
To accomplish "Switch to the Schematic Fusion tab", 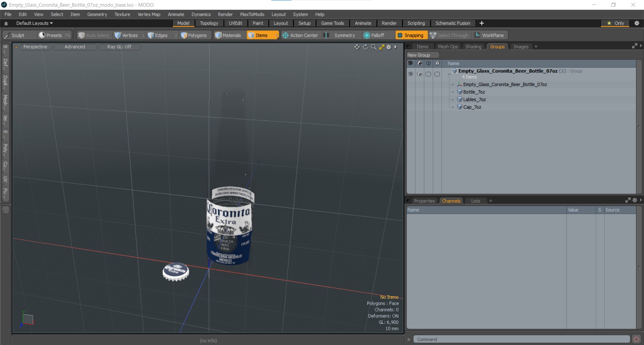I will (x=453, y=23).
